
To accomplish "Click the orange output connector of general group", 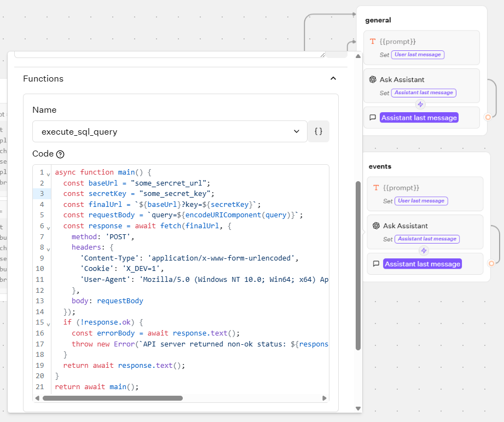I will [x=488, y=117].
